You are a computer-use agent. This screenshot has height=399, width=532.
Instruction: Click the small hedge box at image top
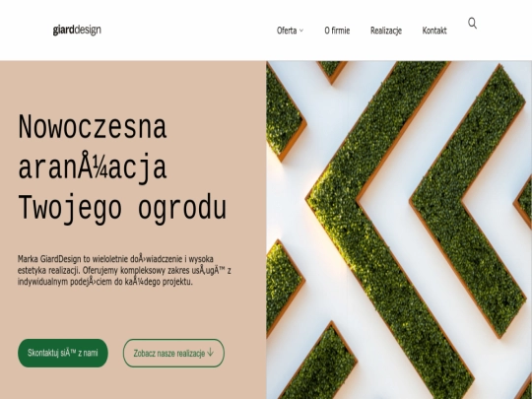(332, 71)
